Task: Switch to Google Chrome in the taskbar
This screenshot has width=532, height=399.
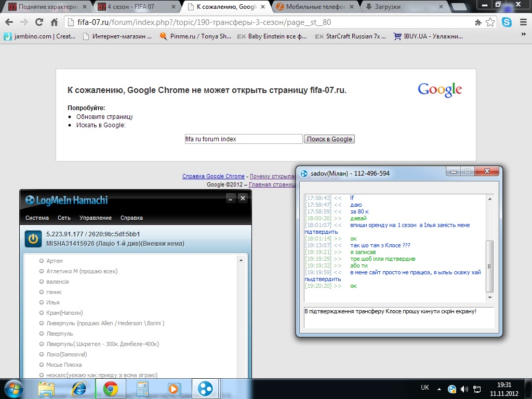Action: [111, 389]
